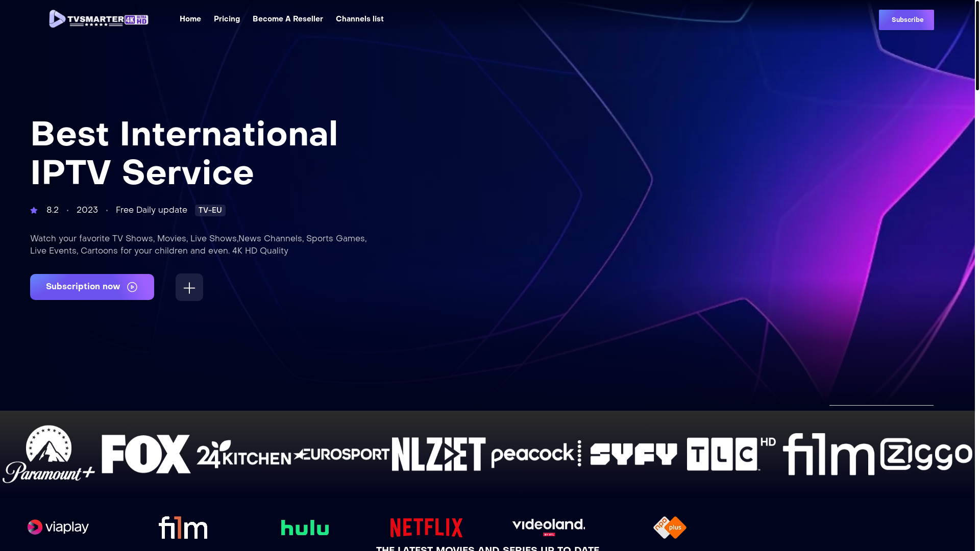Image resolution: width=980 pixels, height=551 pixels.
Task: Select the TLC HD logo
Action: 731,454
